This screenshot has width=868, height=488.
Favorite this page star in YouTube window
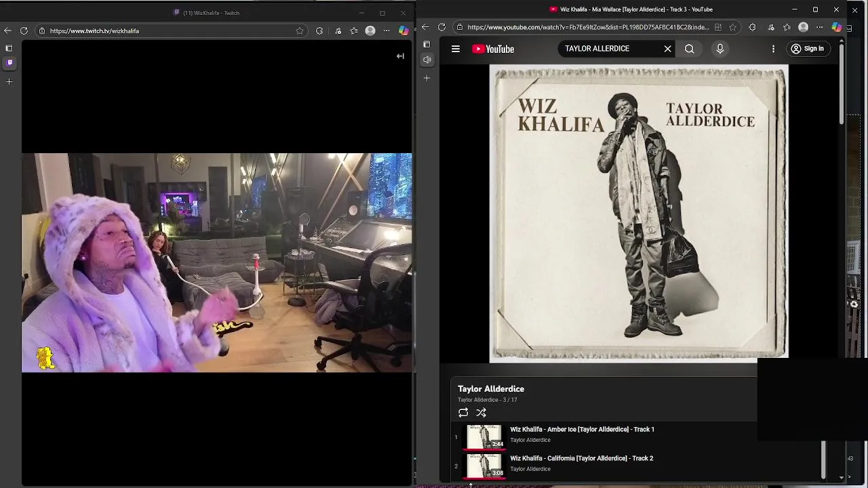click(733, 27)
